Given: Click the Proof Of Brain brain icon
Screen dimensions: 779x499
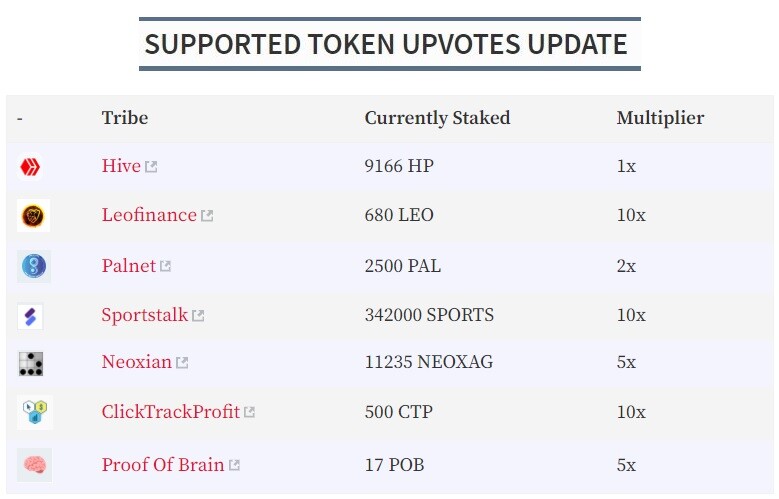Looking at the screenshot, I should (x=35, y=465).
